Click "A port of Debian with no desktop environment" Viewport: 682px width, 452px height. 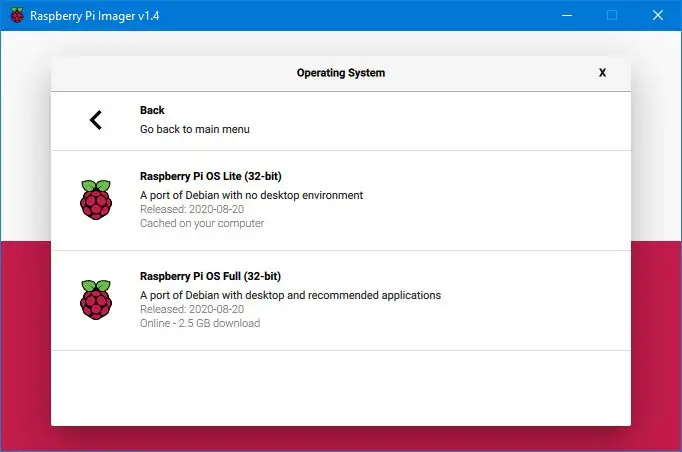click(x=251, y=195)
